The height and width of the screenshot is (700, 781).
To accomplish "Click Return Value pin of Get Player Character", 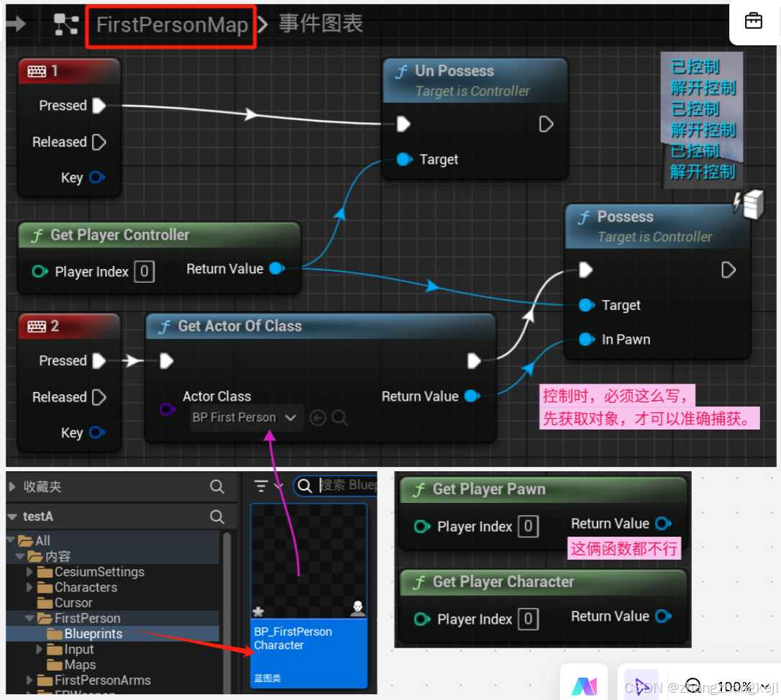I will click(x=664, y=617).
